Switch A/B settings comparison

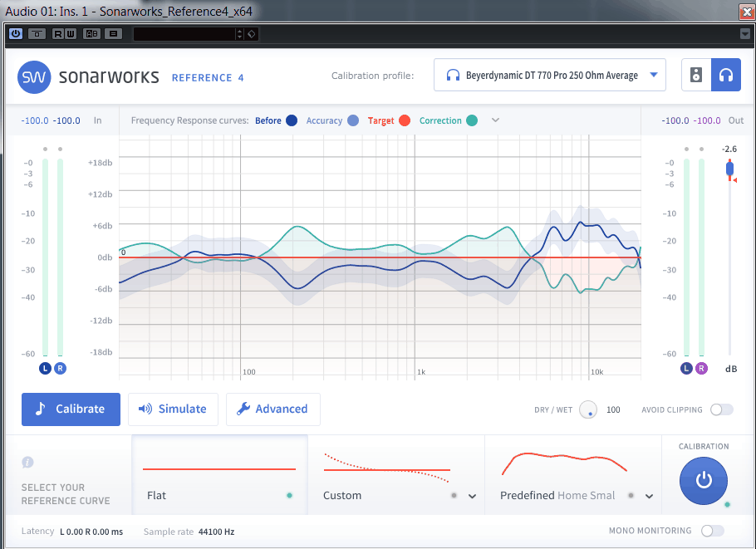[91, 34]
